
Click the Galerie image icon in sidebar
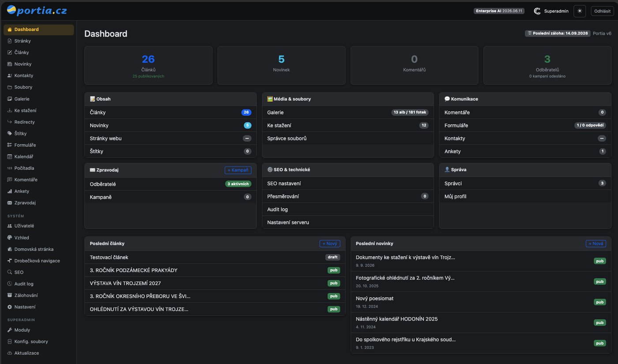[10, 99]
